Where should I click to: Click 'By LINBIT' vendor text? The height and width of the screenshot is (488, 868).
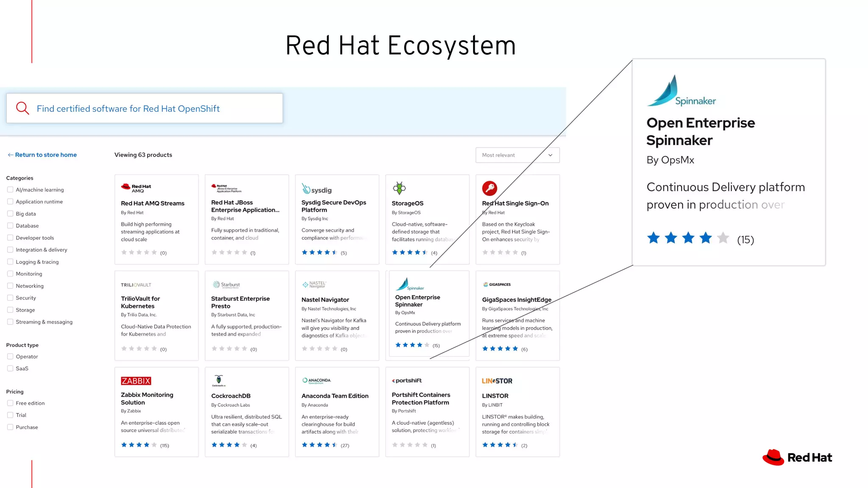(x=492, y=405)
